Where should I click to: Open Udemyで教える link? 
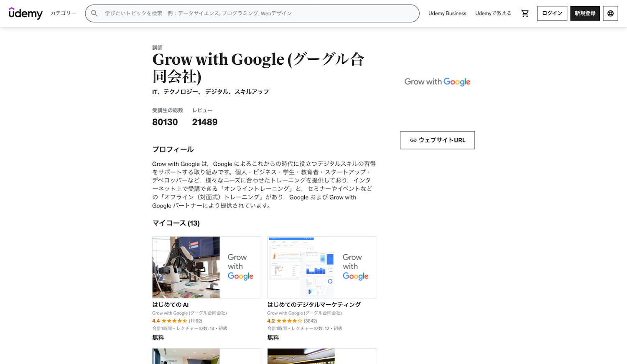[493, 13]
